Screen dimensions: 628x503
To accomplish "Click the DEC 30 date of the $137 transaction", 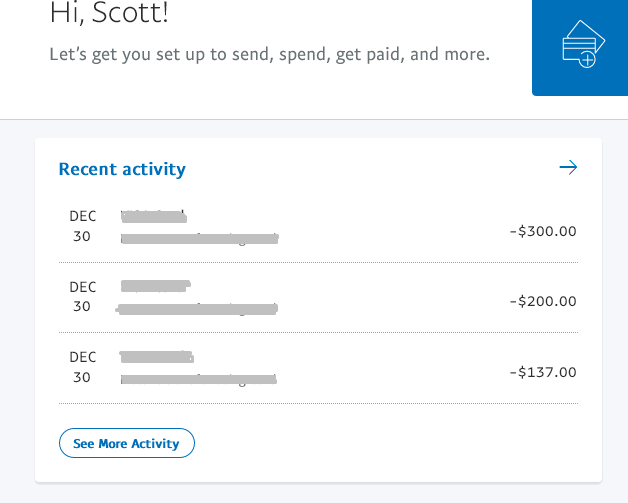I will [82, 367].
